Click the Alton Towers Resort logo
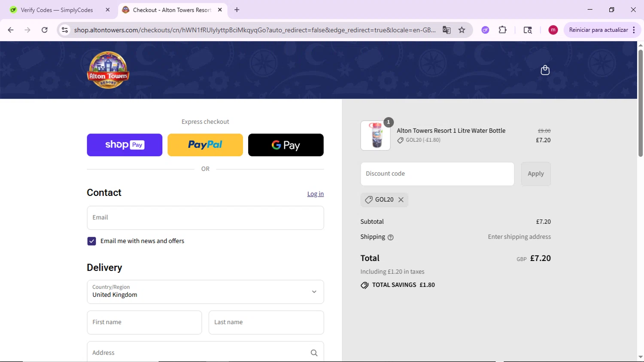This screenshot has height=362, width=644. coord(108,70)
